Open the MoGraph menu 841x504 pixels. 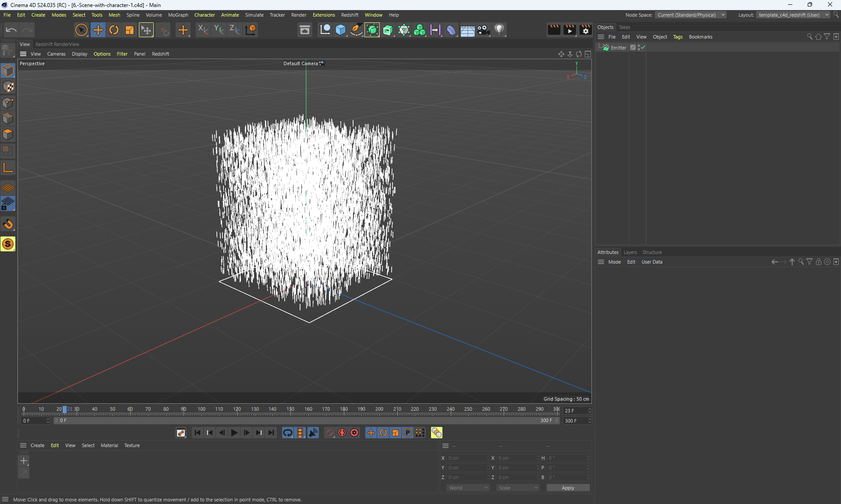178,15
